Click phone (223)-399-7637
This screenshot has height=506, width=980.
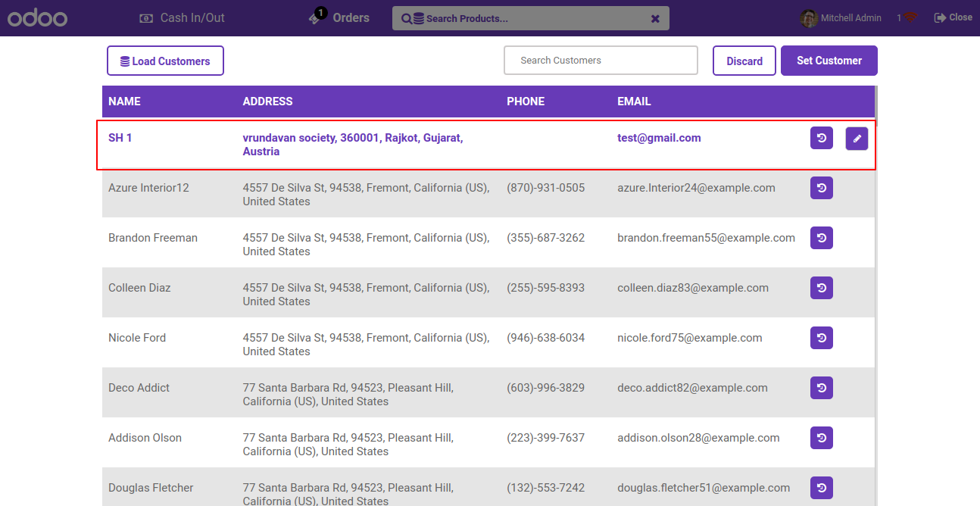pos(545,438)
